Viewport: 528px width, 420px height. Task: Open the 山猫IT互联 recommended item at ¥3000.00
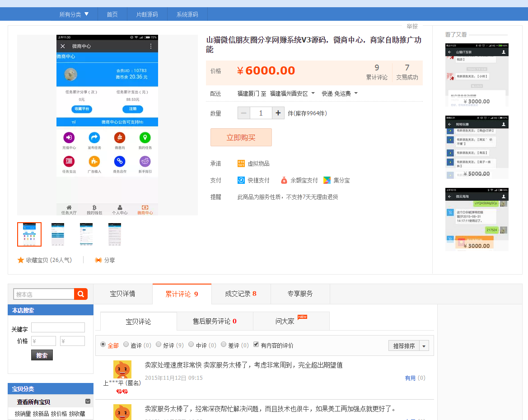point(477,75)
